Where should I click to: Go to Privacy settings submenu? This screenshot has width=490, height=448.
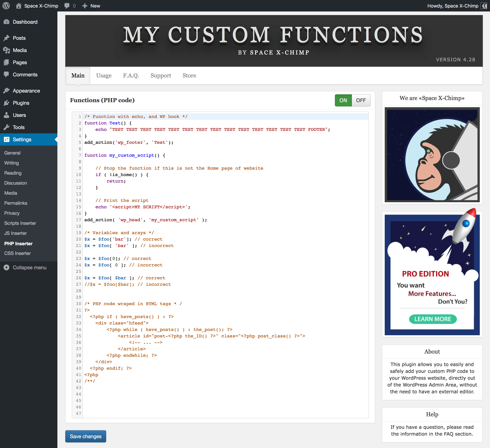pos(12,213)
